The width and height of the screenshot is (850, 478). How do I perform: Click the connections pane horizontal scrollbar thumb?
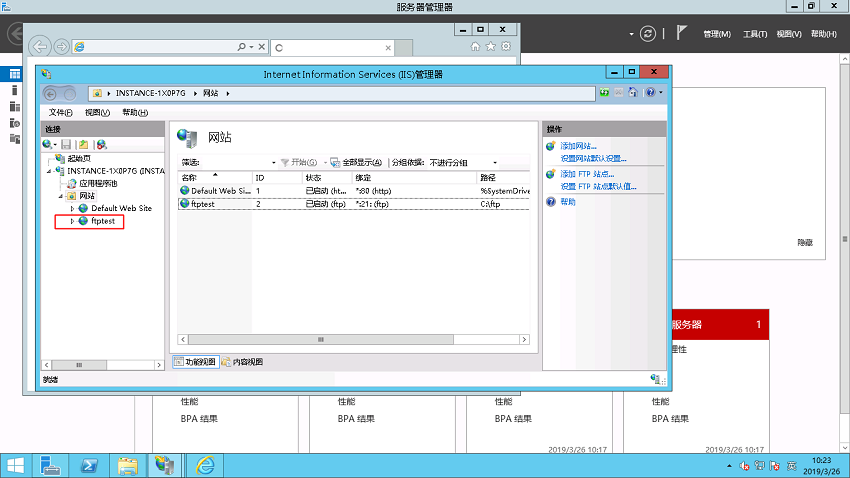pyautogui.click(x=79, y=365)
